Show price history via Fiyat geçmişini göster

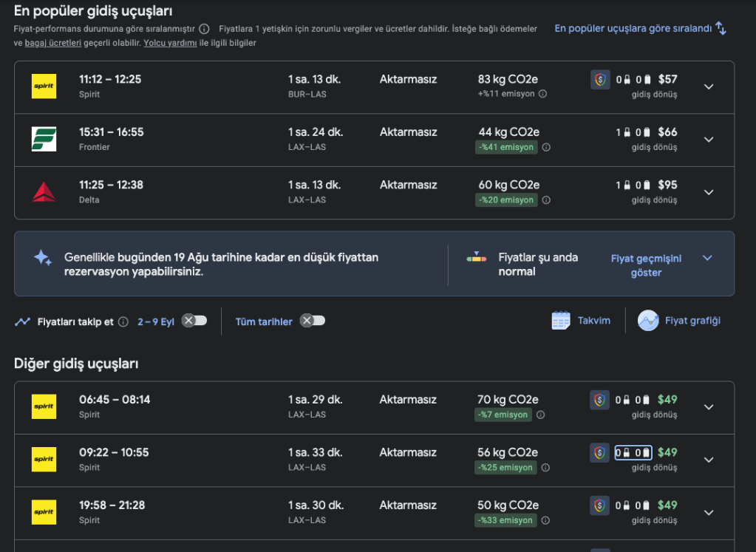(646, 265)
